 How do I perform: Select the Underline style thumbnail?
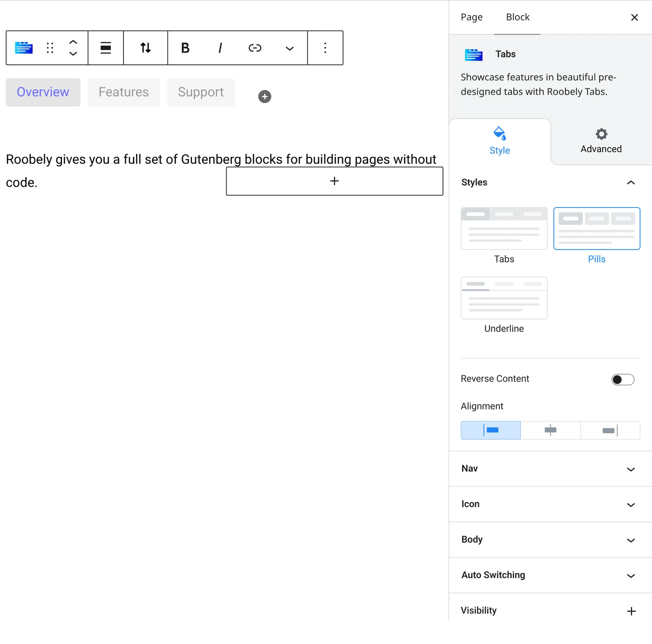(504, 298)
